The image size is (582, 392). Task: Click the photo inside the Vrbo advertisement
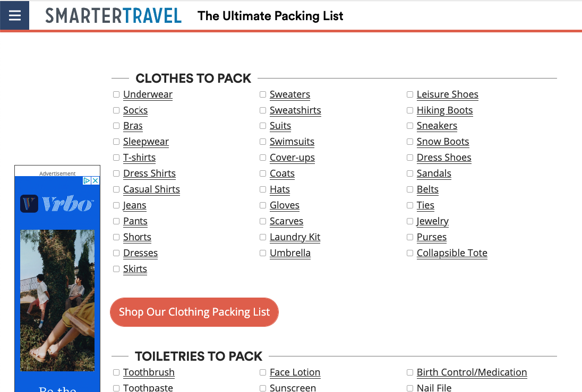[x=57, y=300]
